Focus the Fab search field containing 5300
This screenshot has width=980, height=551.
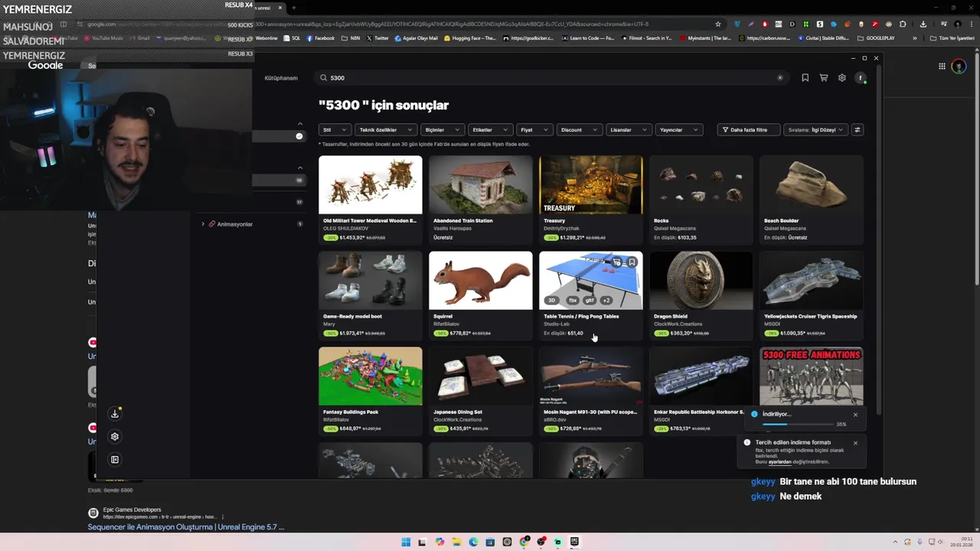tap(551, 77)
